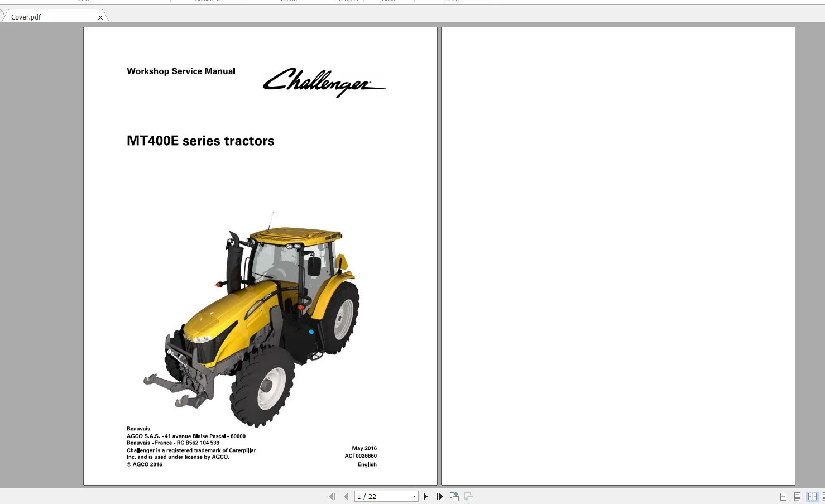Screen dimensions: 825x504
Task: Click the 'May 2016' date text
Action: coord(364,448)
